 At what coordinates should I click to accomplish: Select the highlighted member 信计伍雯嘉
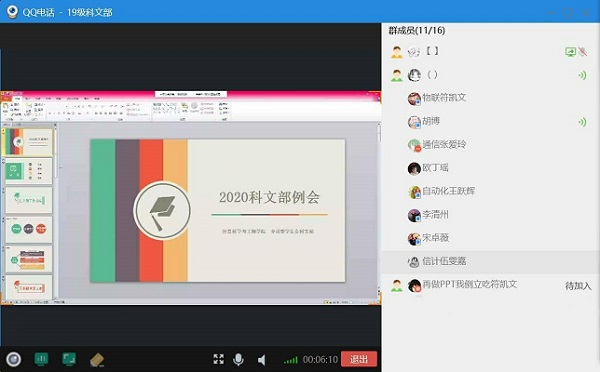coord(491,261)
